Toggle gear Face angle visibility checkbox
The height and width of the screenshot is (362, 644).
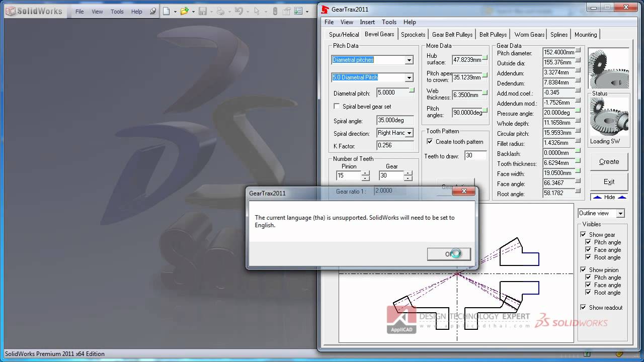pyautogui.click(x=588, y=250)
